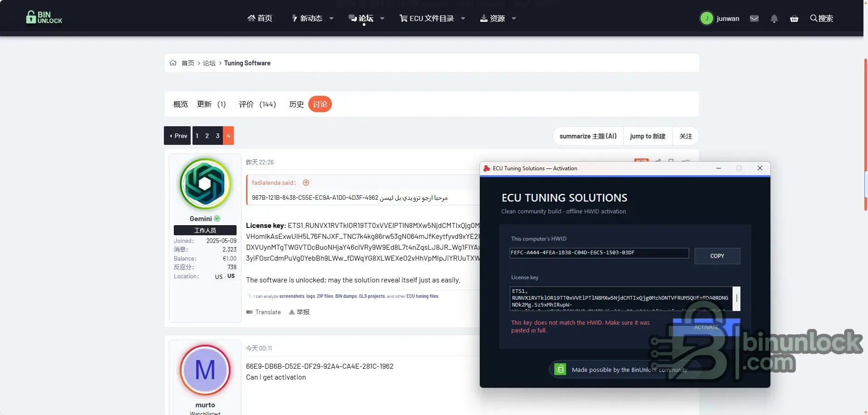Click timestamp 昨天 22:26
This screenshot has width=868, height=415.
pyautogui.click(x=260, y=162)
